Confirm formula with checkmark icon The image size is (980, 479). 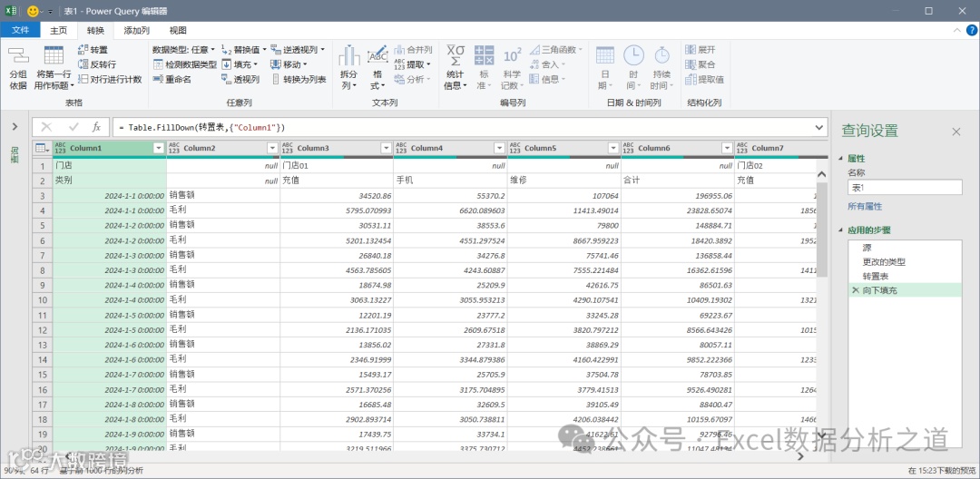(x=73, y=127)
